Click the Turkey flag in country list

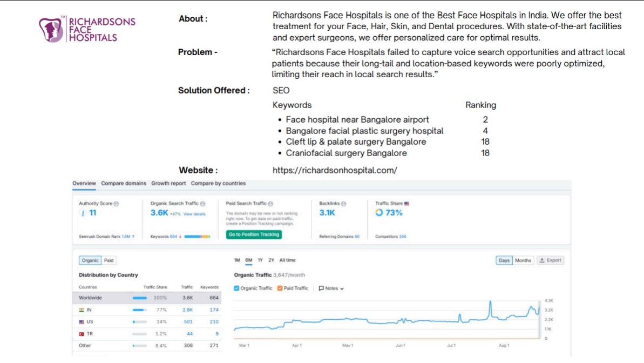click(82, 334)
